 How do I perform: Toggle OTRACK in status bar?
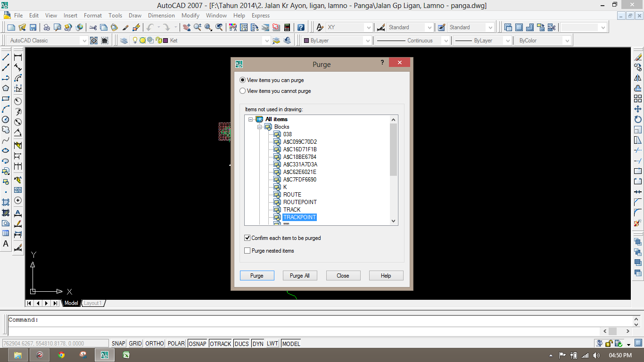coord(221,344)
